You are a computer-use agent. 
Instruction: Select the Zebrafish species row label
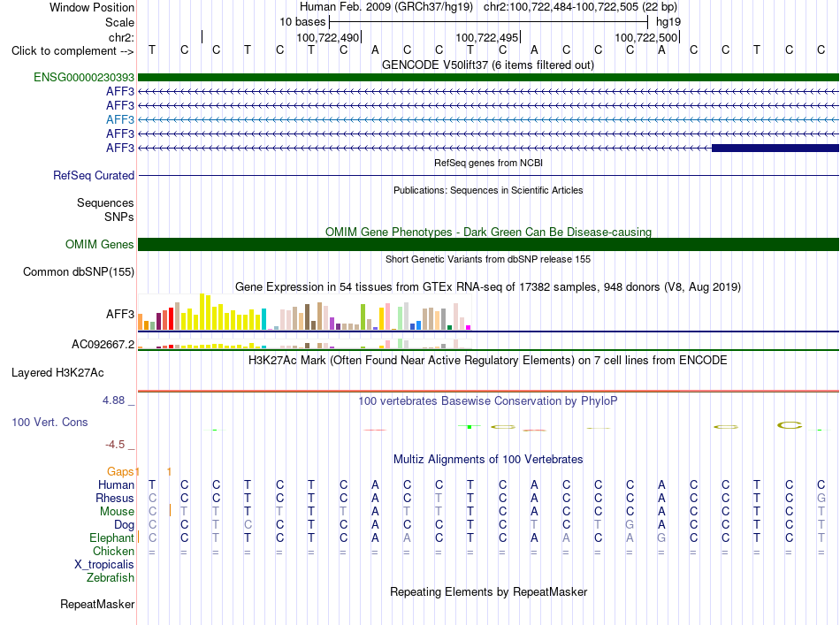[x=111, y=578]
